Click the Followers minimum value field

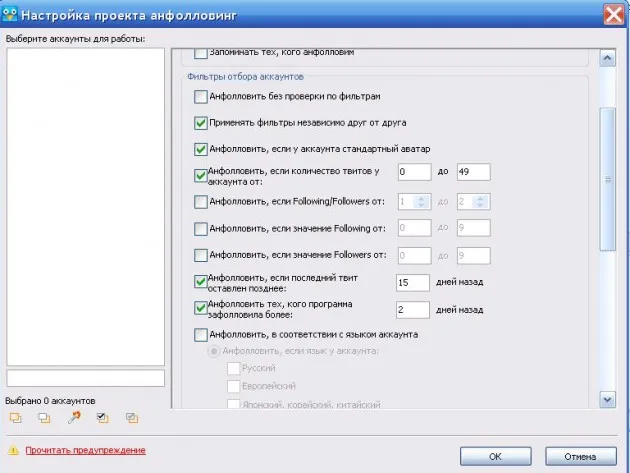click(414, 256)
